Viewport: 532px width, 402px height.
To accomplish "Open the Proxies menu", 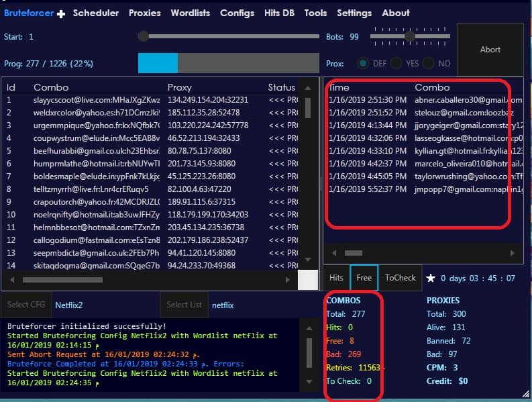I will coord(145,13).
